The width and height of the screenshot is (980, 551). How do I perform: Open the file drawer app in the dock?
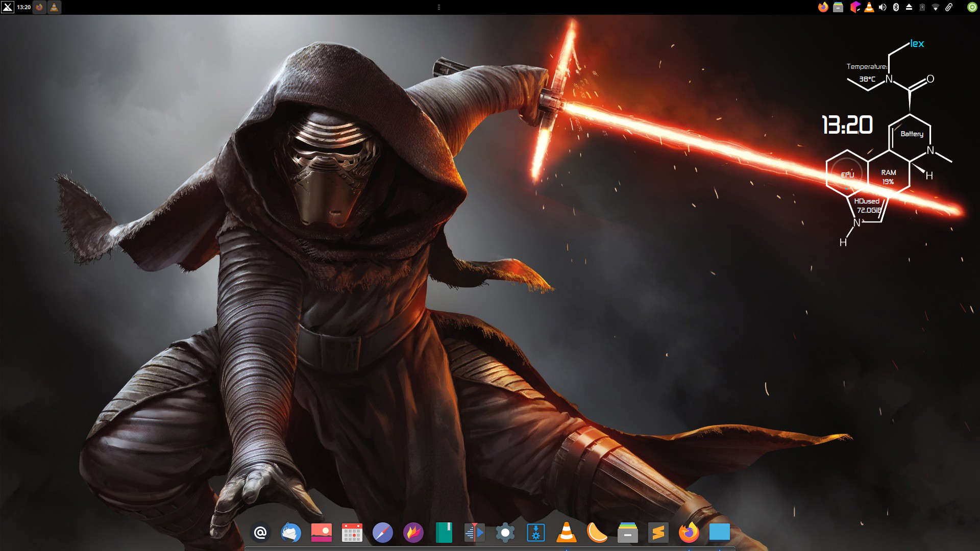click(628, 533)
